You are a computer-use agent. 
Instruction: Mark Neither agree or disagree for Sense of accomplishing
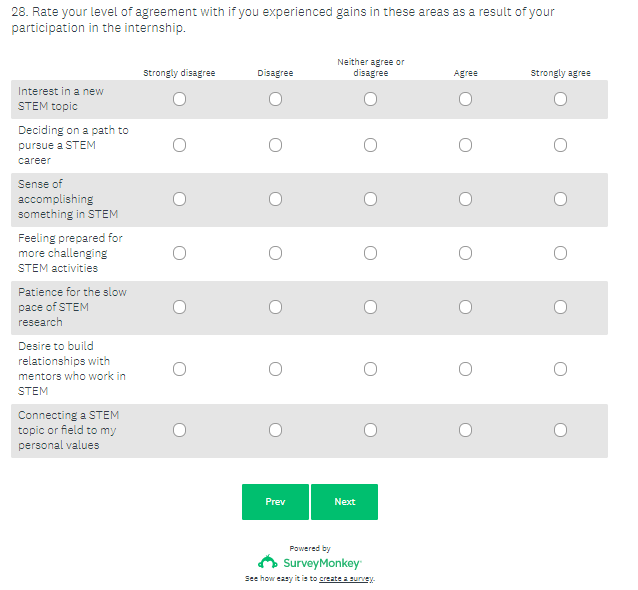[x=370, y=199]
